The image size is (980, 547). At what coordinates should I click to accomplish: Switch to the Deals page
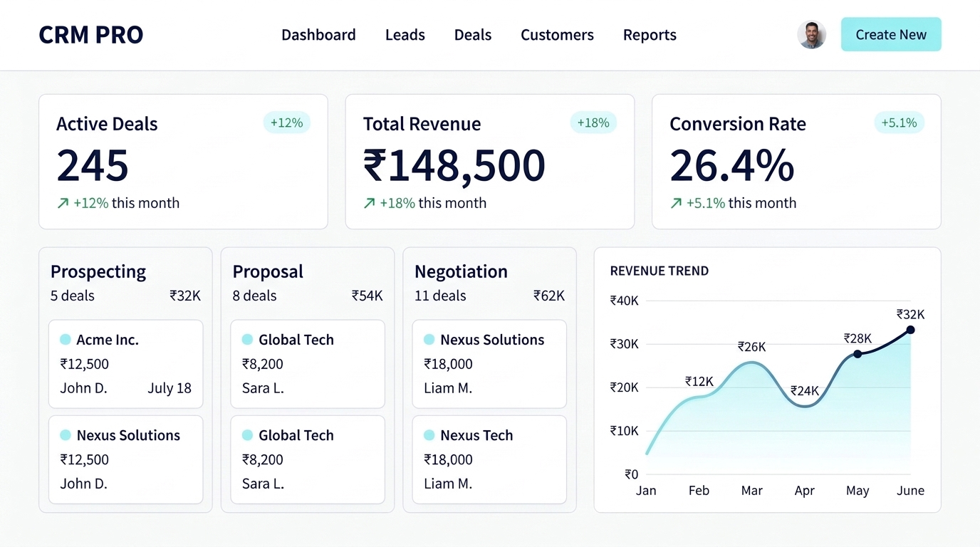click(473, 35)
